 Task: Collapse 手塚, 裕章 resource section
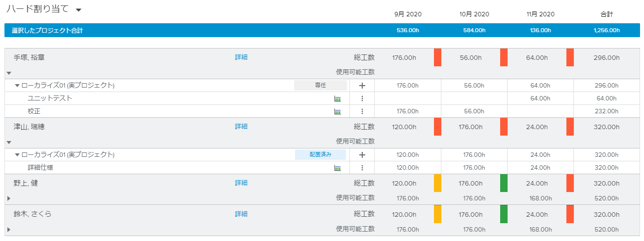9,73
